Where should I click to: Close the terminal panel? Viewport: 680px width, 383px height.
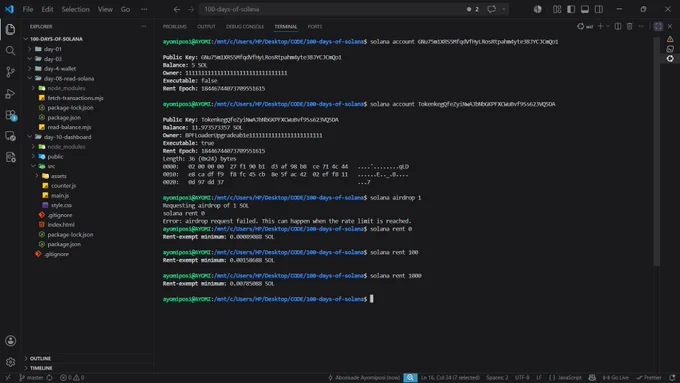pyautogui.click(x=670, y=26)
